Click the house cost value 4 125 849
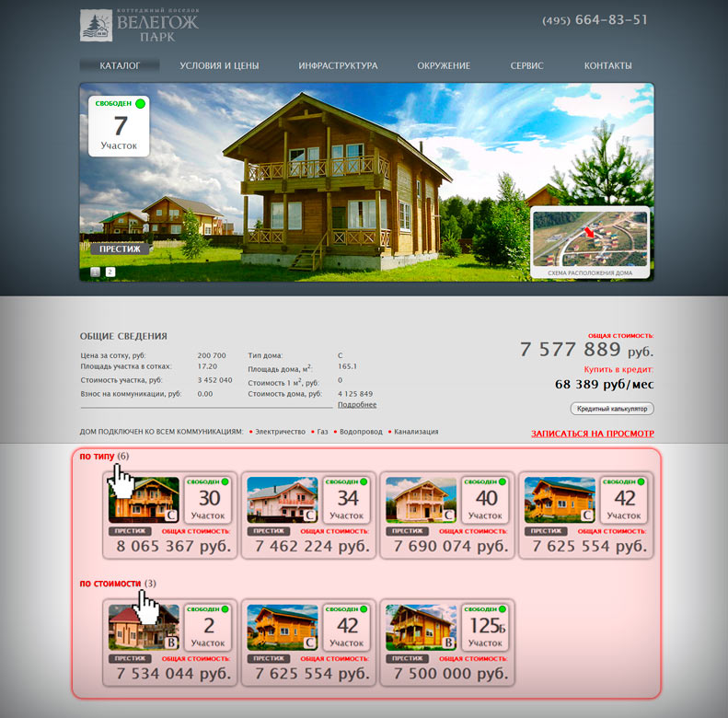The height and width of the screenshot is (718, 728). (x=355, y=394)
